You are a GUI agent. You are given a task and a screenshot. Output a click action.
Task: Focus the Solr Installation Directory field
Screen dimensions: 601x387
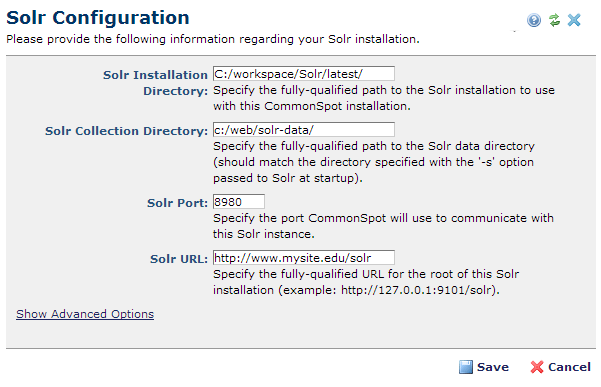pos(304,74)
